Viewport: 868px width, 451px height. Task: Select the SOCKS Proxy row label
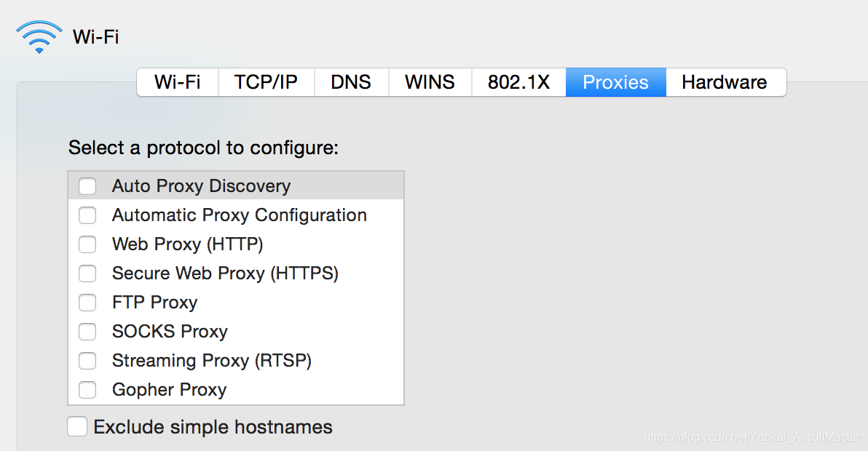(170, 332)
